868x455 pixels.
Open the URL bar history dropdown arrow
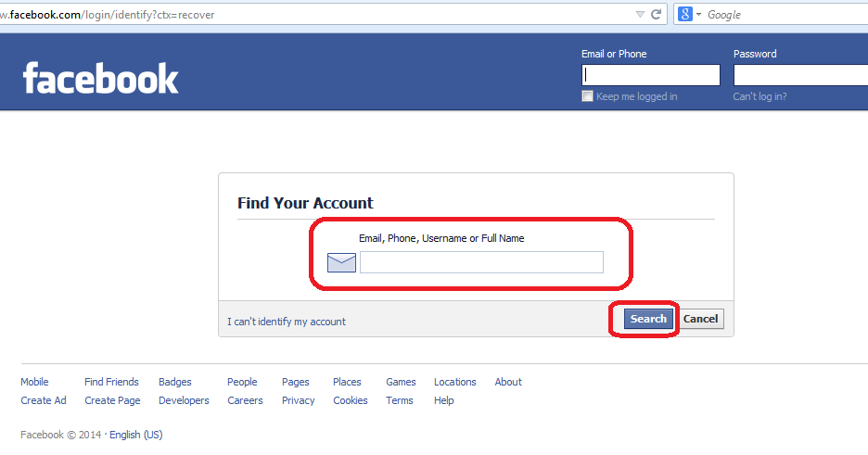(x=640, y=14)
